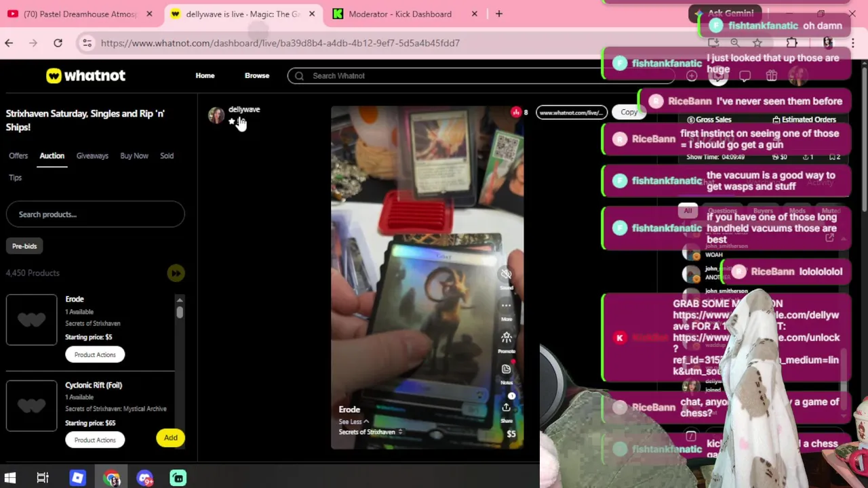Click the browser address bar URL
Screen dimensions: 868x488
point(280,43)
